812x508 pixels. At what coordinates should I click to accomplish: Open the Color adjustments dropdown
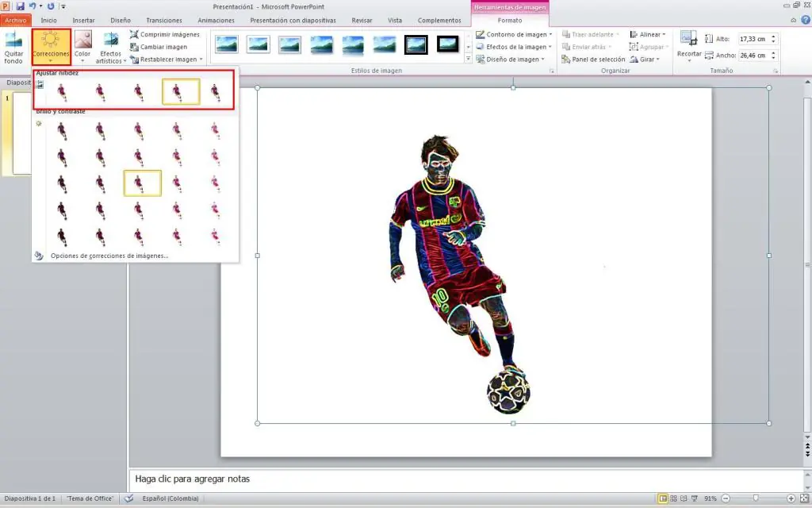pos(82,47)
